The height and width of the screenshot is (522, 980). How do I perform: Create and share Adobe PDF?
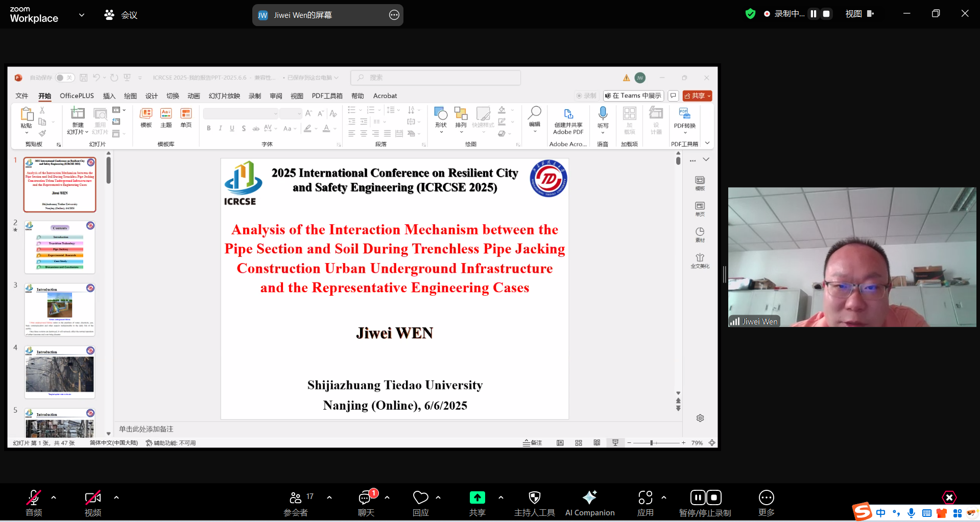click(x=568, y=122)
